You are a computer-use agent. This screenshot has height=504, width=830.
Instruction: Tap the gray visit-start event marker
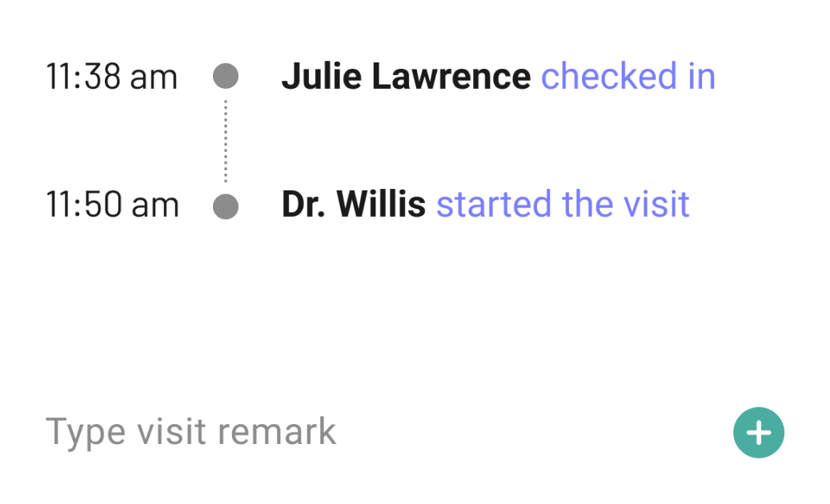tap(226, 206)
